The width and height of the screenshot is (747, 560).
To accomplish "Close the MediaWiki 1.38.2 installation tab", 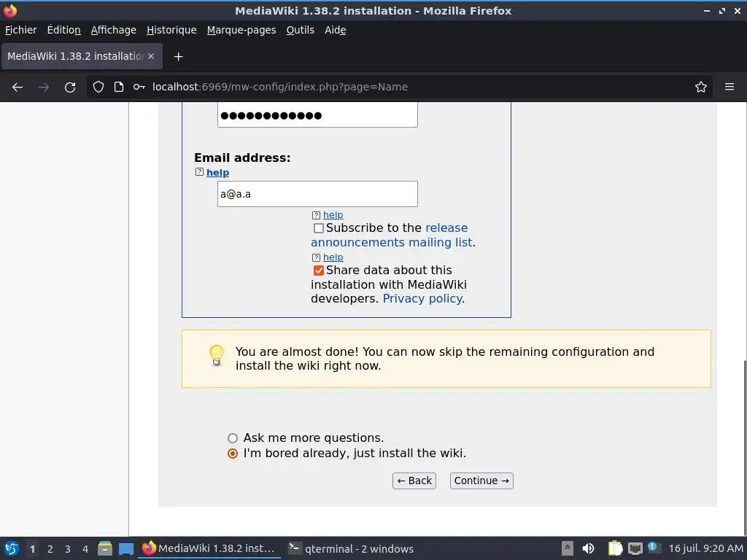I will click(x=151, y=56).
